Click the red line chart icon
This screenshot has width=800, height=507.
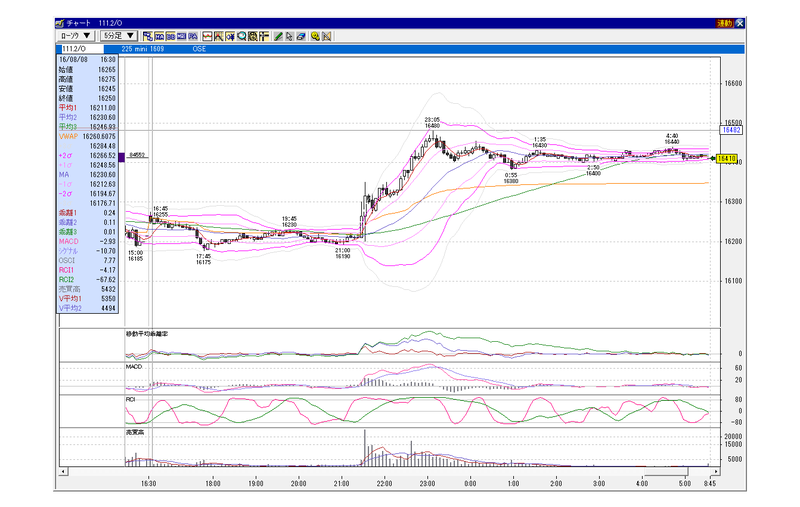[x=207, y=36]
